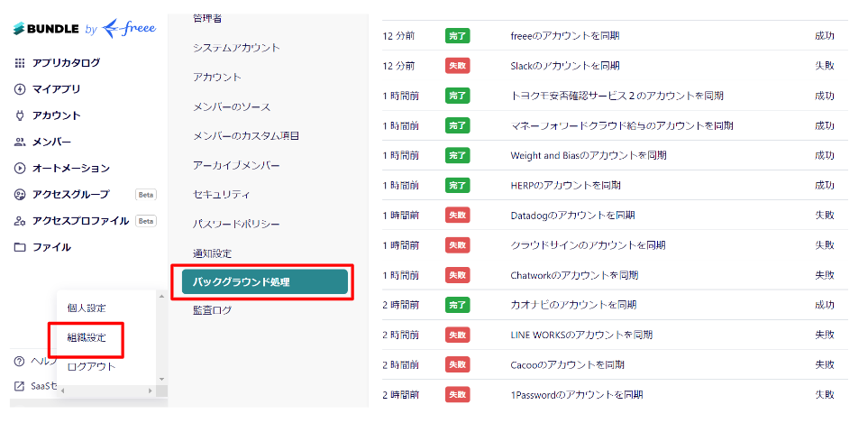The height and width of the screenshot is (423, 868).
Task: Click the アクセスプロファイル user-gear icon
Action: 20,221
